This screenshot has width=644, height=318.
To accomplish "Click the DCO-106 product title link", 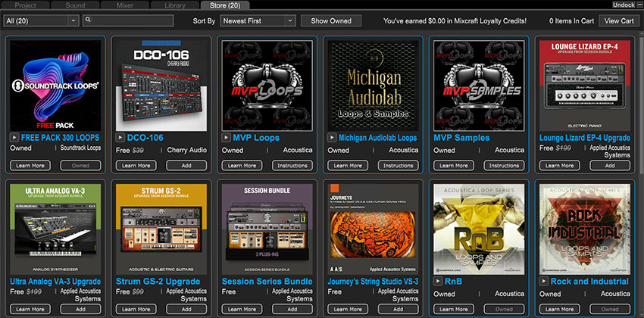I will pos(145,138).
